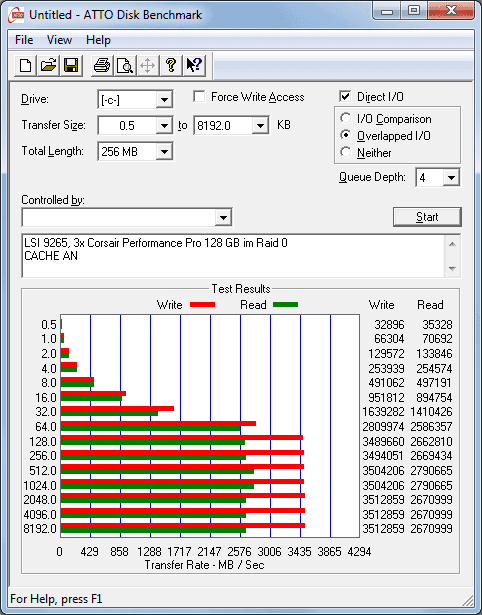Click the ATTO application icon in title bar
Image resolution: width=482 pixels, height=615 pixels.
coord(17,15)
